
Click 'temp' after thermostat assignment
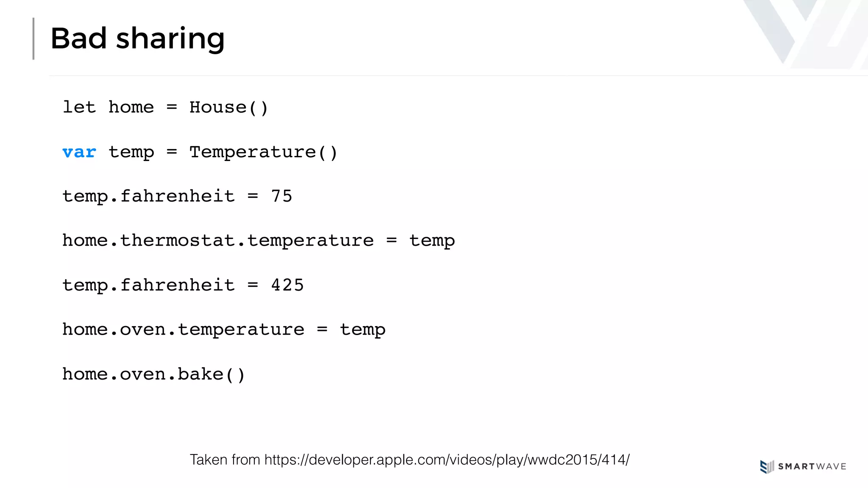click(x=432, y=241)
